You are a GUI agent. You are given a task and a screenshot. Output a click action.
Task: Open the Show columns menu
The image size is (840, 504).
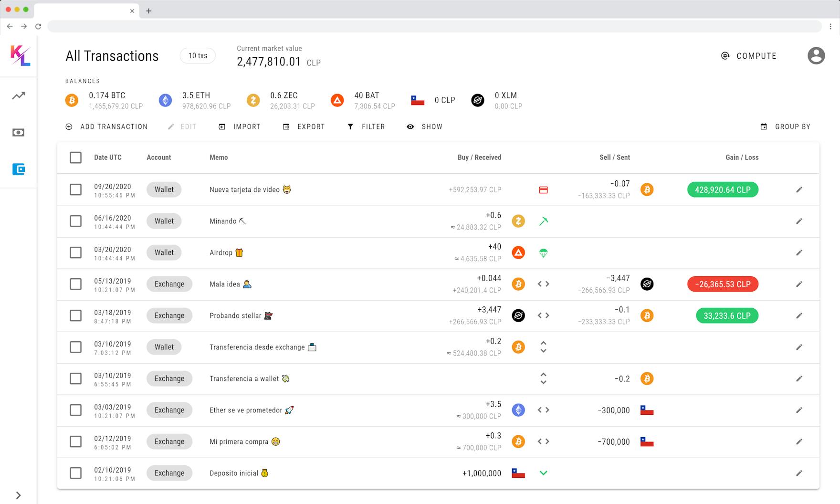pos(424,126)
